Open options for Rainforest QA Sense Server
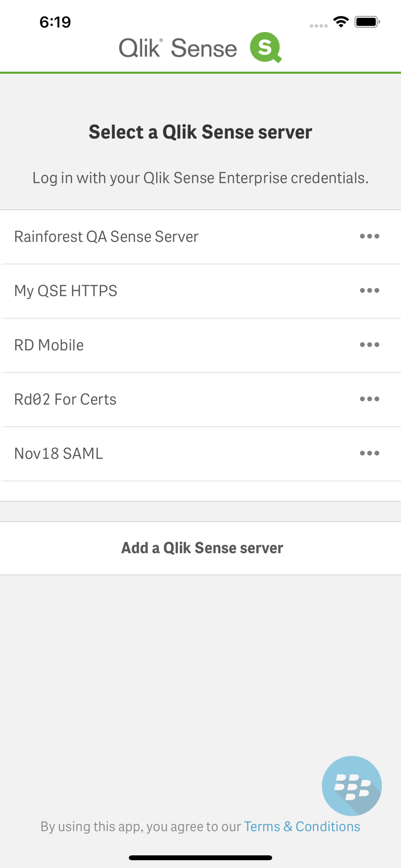The height and width of the screenshot is (868, 401). [369, 237]
